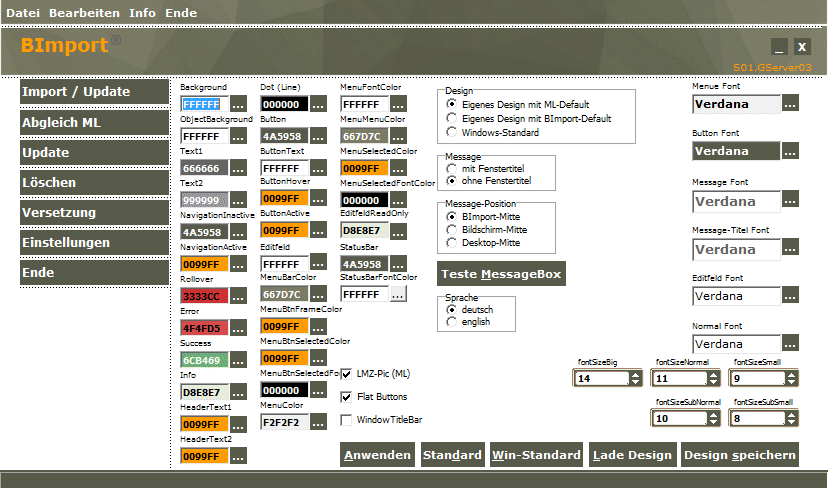The height and width of the screenshot is (489, 828).
Task: Open the Ende menu in menu bar
Action: point(181,13)
